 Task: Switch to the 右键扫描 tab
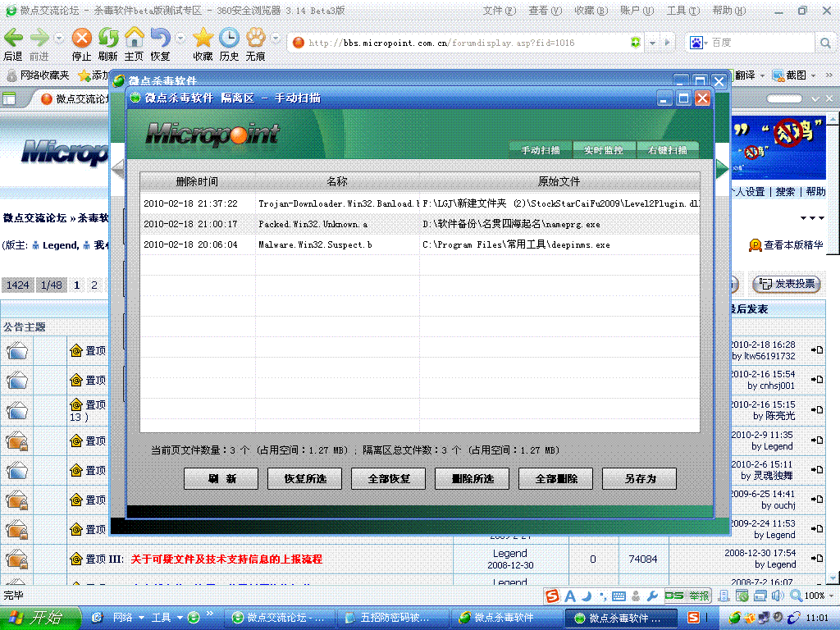click(667, 150)
